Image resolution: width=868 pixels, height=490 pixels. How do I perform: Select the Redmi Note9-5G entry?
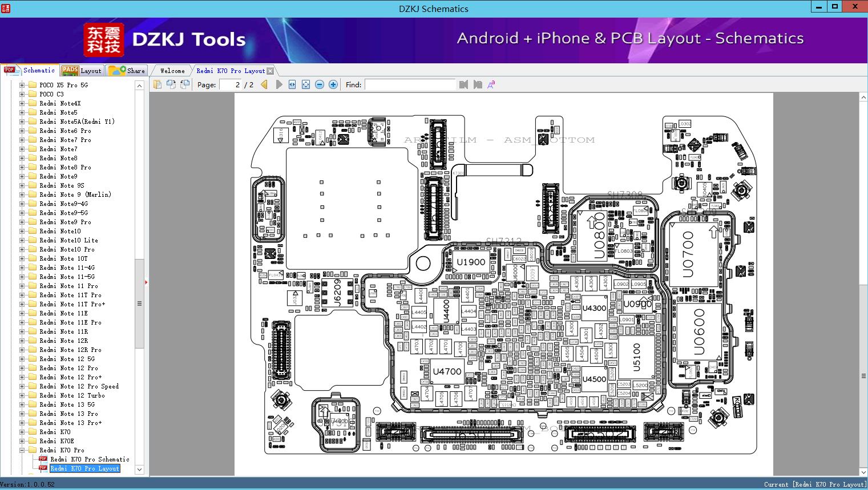(x=63, y=213)
